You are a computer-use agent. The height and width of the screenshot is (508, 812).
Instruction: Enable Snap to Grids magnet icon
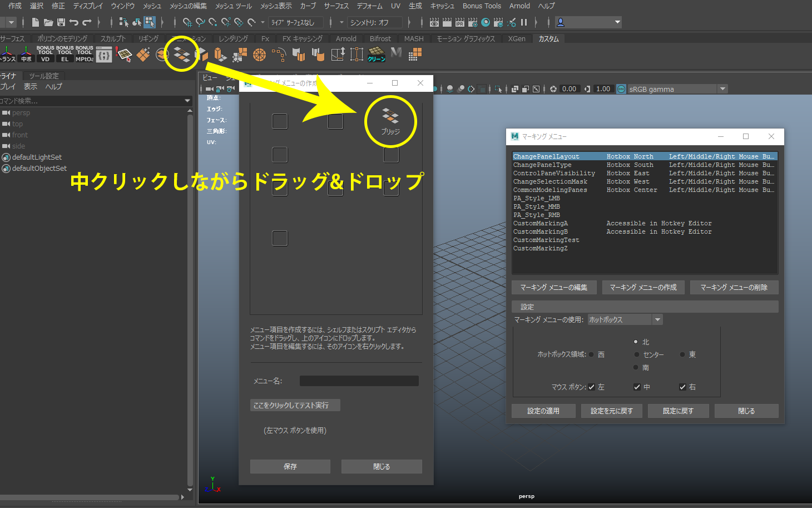click(187, 22)
